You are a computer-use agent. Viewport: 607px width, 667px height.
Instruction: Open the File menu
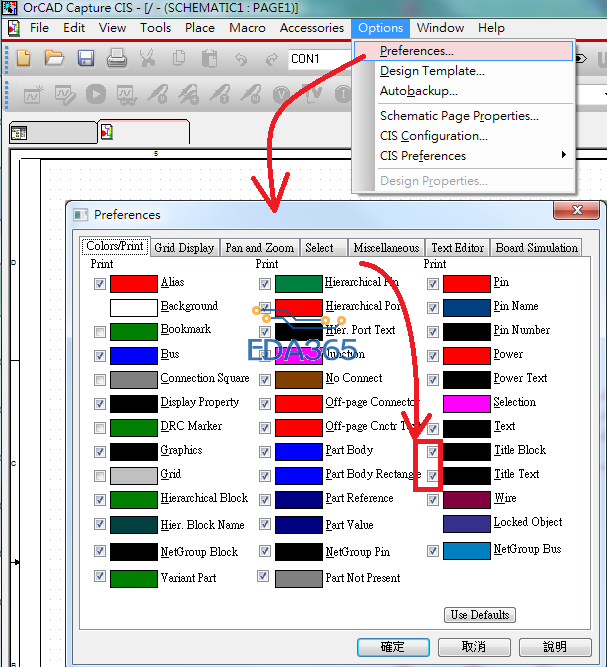click(x=39, y=28)
